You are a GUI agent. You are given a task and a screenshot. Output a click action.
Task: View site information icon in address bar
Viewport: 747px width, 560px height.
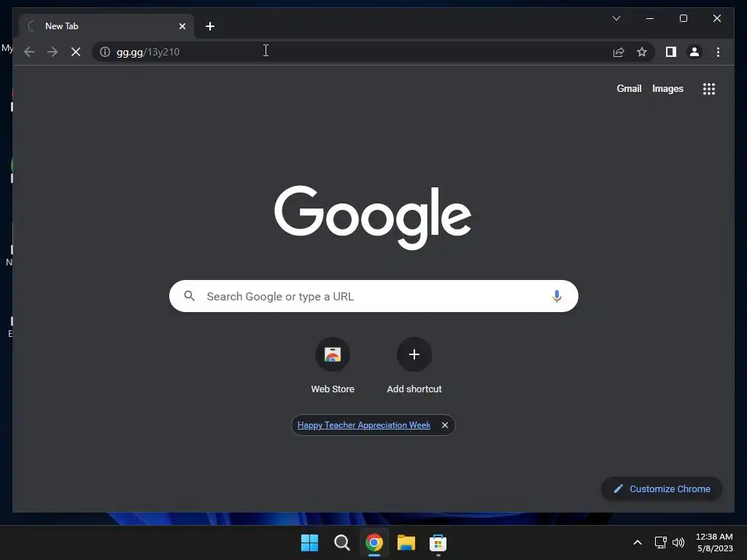105,52
